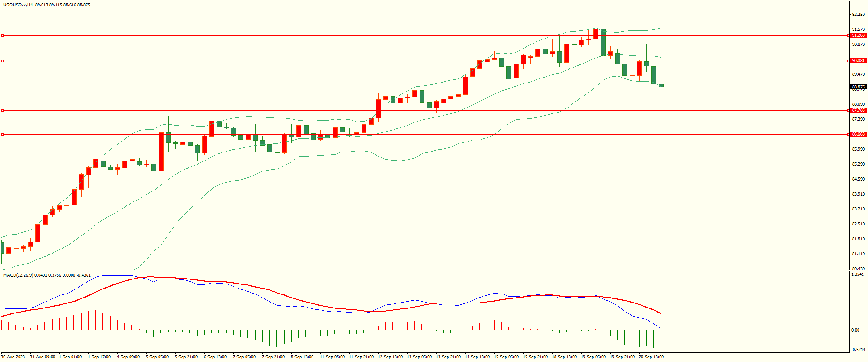Screen dimensions: 868x362
Task: Select the red 86.668 price level label
Action: pos(858,134)
